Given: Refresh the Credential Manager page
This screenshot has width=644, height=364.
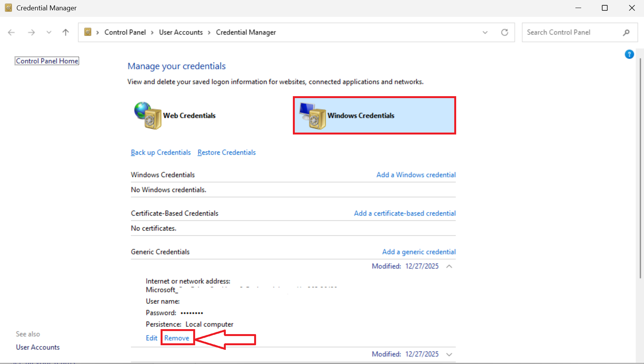Looking at the screenshot, I should pos(504,33).
